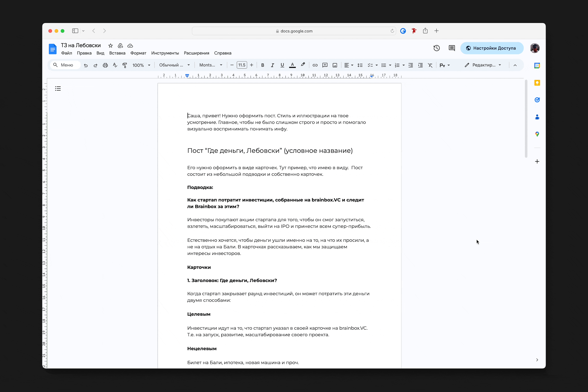588x392 pixels.
Task: Show the document outline icon
Action: coord(58,88)
